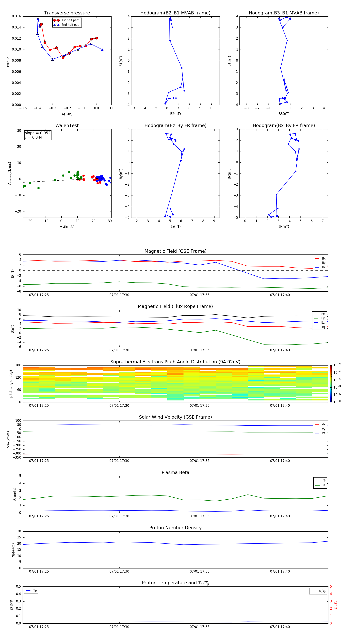Click the red Te/Tp right axis label

click(x=336, y=605)
